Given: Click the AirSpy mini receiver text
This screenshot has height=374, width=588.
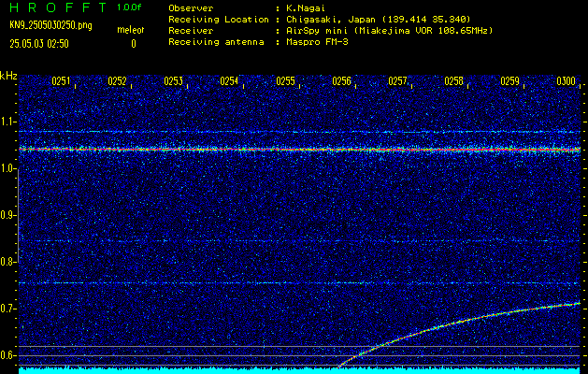Looking at the screenshot, I should (x=389, y=31).
